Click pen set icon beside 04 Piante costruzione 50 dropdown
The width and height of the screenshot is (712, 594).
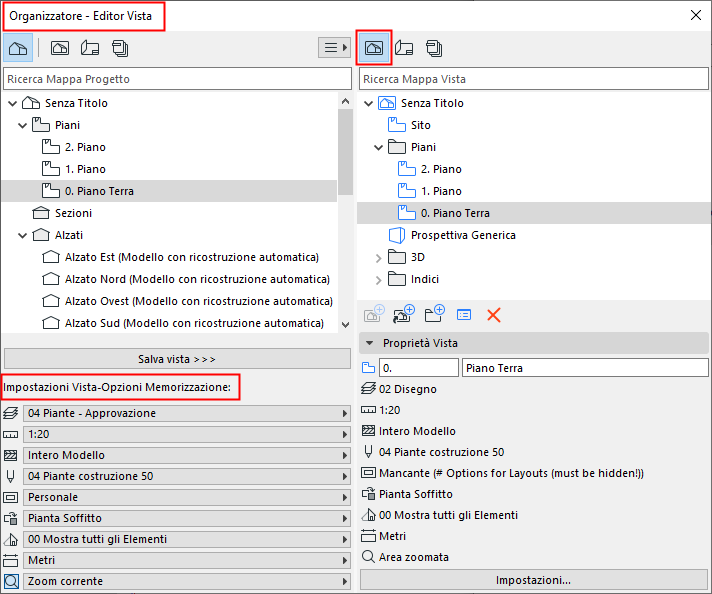click(x=10, y=476)
